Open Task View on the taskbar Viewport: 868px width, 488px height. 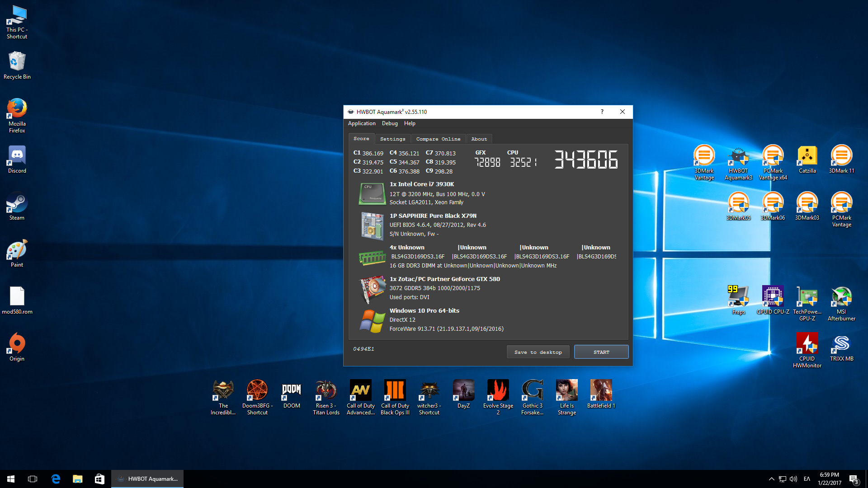pos(33,479)
